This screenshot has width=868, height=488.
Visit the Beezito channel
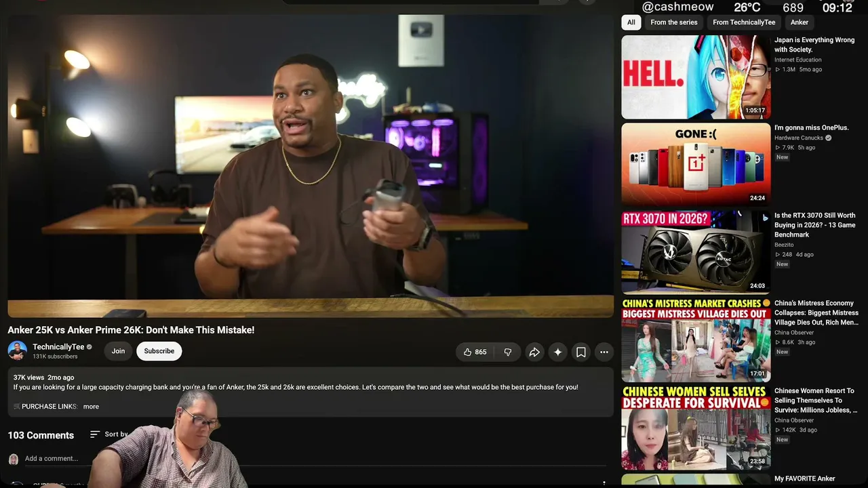pos(784,245)
